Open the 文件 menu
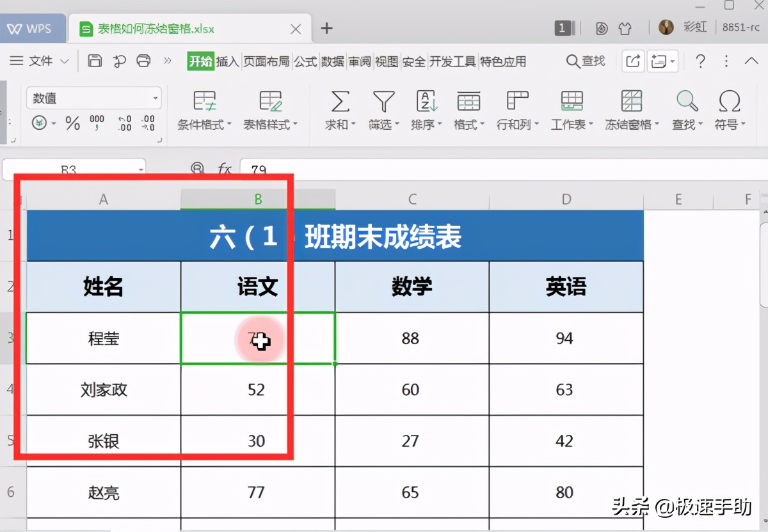This screenshot has height=532, width=768. 41,61
